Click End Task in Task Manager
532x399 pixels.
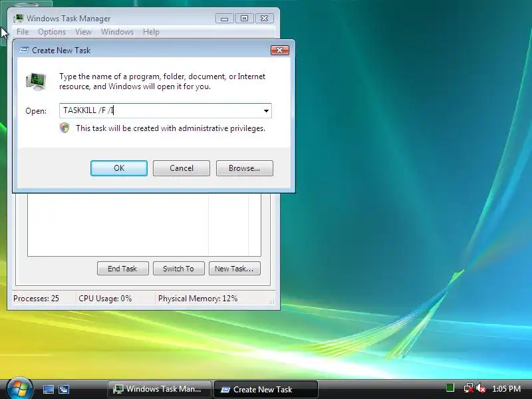pos(122,269)
